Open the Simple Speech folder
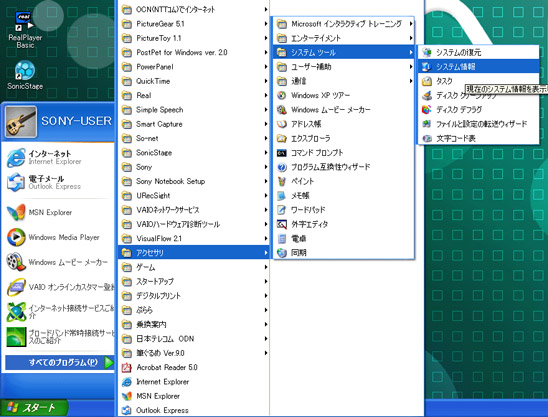The height and width of the screenshot is (417, 548). pos(193,109)
